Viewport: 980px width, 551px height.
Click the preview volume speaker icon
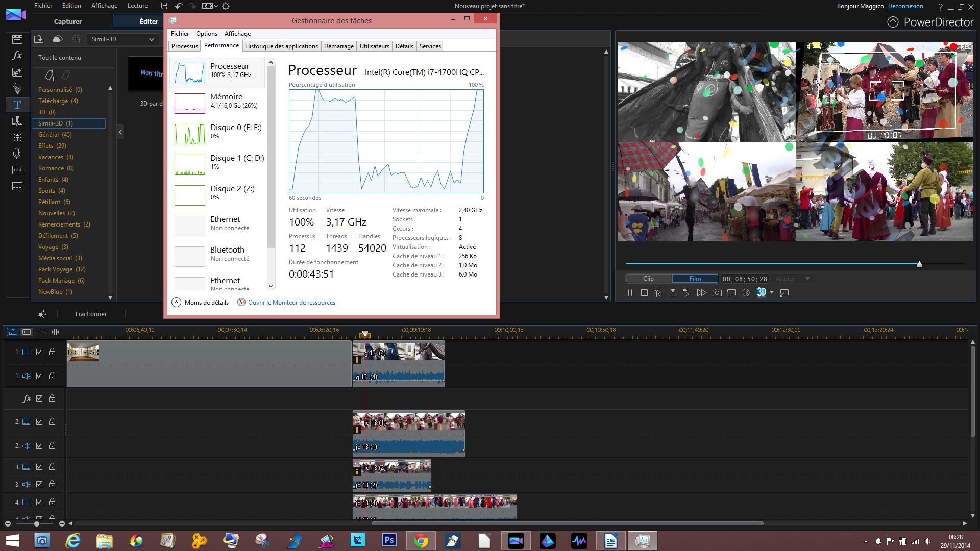(x=745, y=293)
